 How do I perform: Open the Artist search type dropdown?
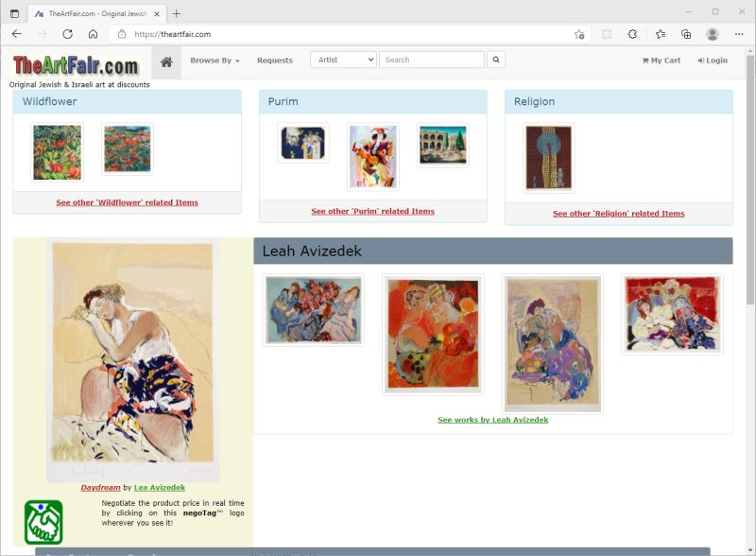(x=343, y=60)
